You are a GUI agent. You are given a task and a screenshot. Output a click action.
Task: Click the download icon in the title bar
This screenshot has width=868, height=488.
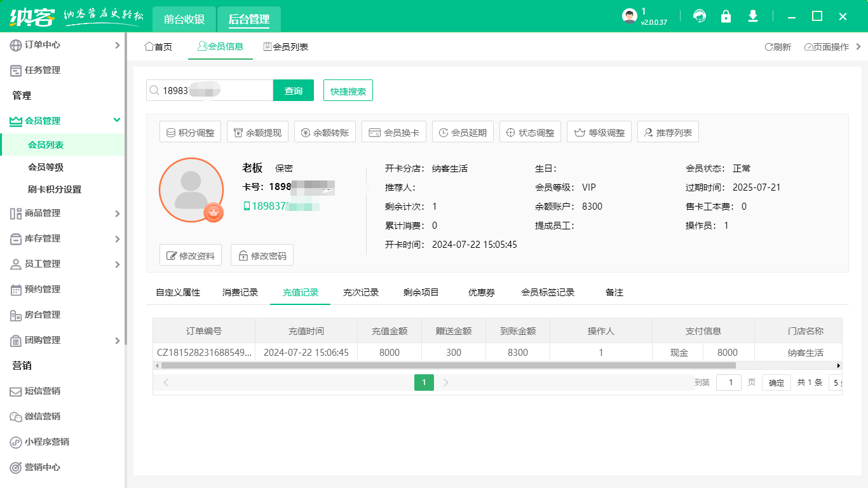pos(752,16)
